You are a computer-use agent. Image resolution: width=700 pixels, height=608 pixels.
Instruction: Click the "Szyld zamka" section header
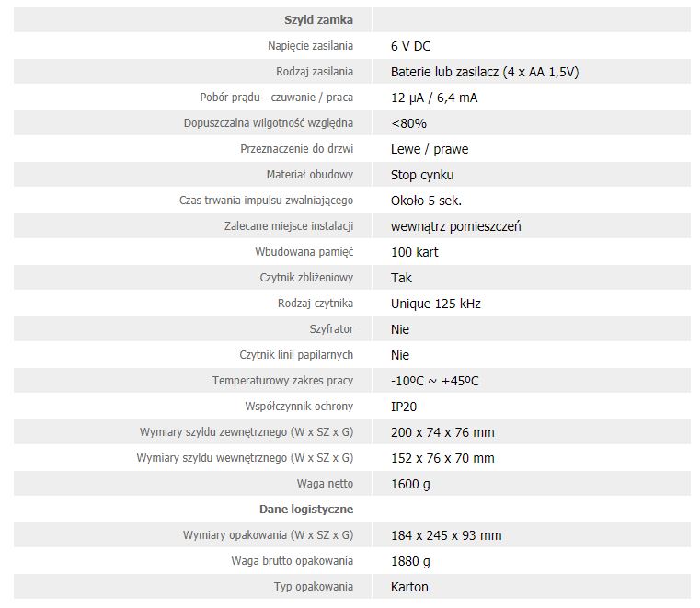coord(319,19)
